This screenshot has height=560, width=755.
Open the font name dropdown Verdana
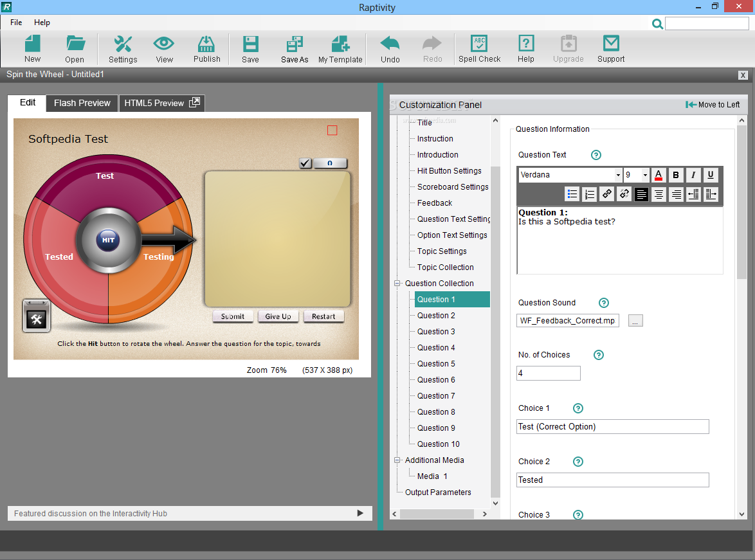click(x=618, y=175)
